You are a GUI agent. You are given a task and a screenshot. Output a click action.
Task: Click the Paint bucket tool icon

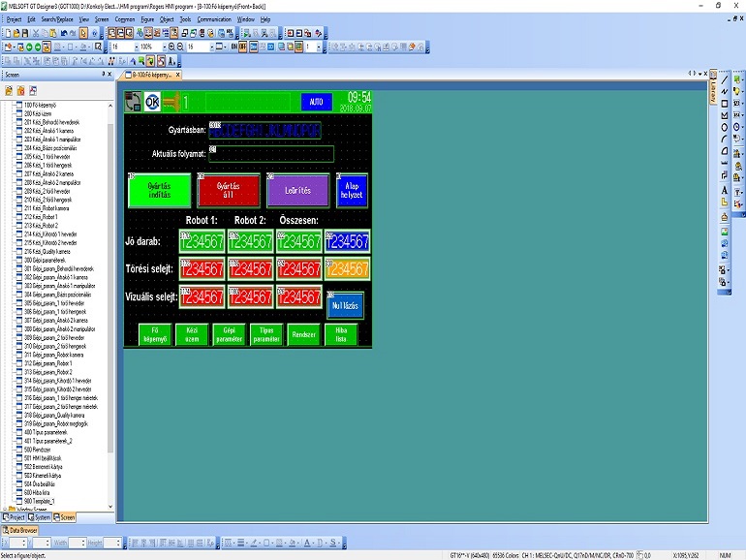click(x=724, y=217)
